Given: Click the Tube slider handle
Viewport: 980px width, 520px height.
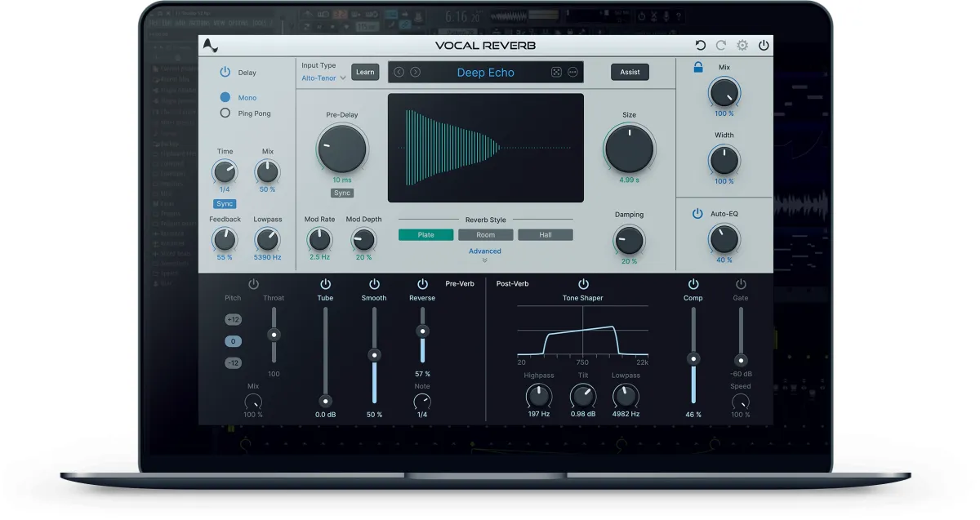Looking at the screenshot, I should coord(325,401).
